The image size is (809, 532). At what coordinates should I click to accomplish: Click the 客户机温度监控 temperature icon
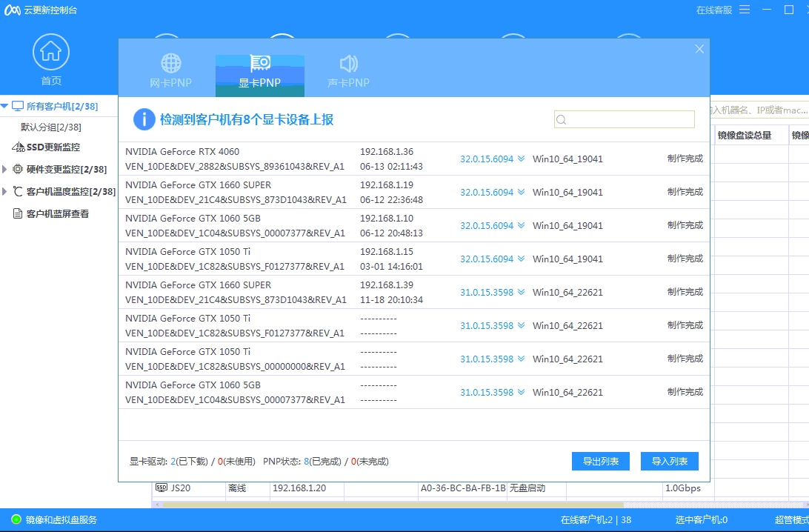(18, 191)
